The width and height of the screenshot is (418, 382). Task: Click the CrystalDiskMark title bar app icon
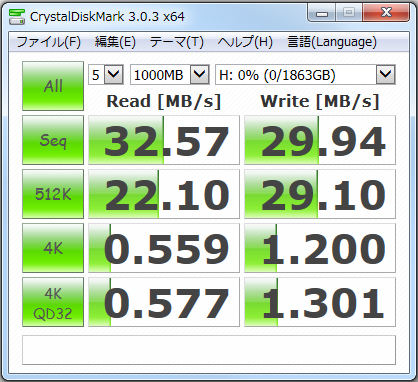(x=17, y=17)
